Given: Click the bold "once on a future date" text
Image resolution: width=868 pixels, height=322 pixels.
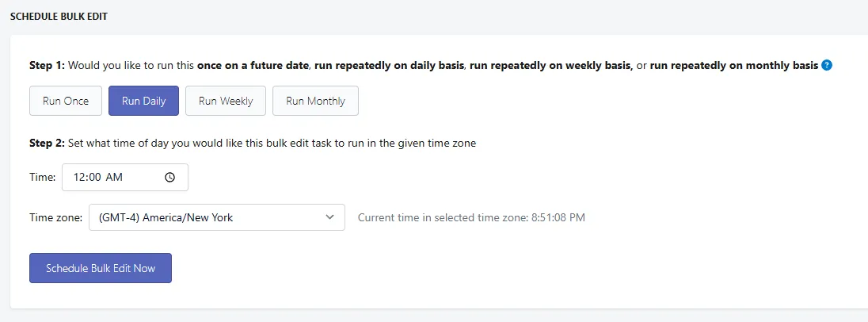Looking at the screenshot, I should [253, 65].
